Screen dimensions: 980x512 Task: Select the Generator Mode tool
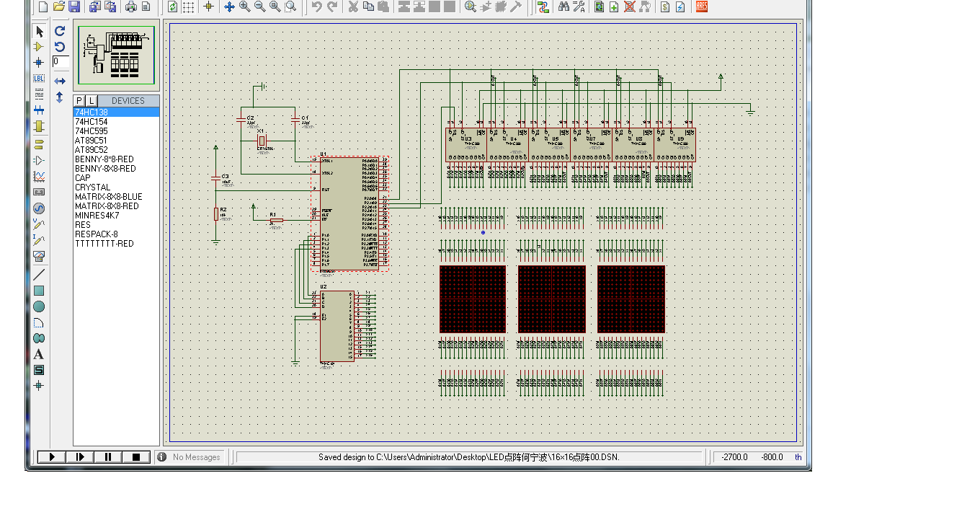coord(39,208)
